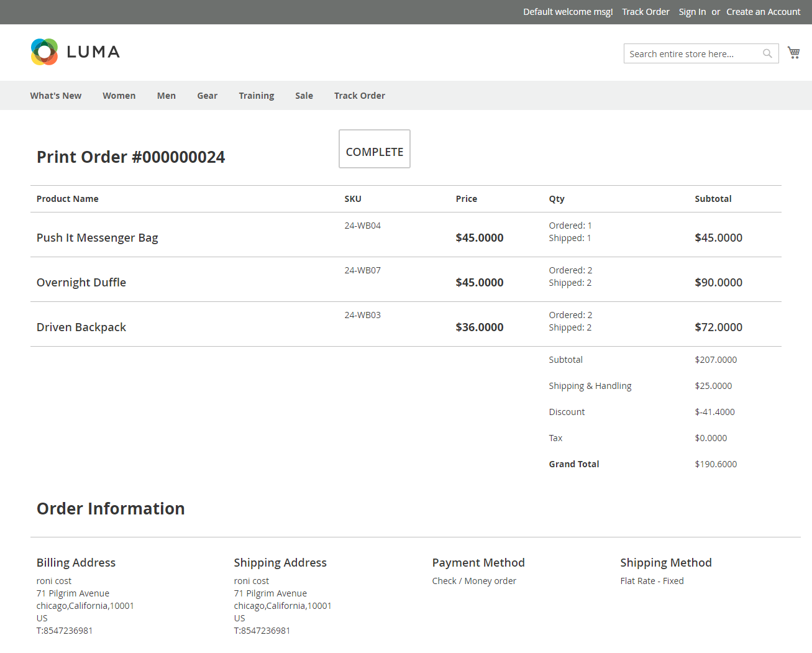The width and height of the screenshot is (812, 653).
Task: Open the Women menu
Action: (x=119, y=96)
